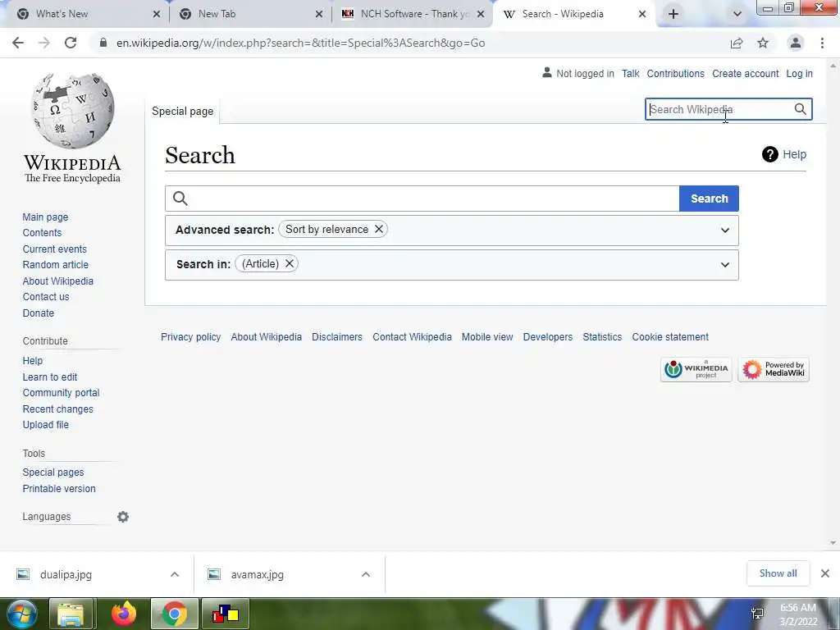Focus the Search Wikipedia box at top
The image size is (840, 630).
pyautogui.click(x=728, y=109)
